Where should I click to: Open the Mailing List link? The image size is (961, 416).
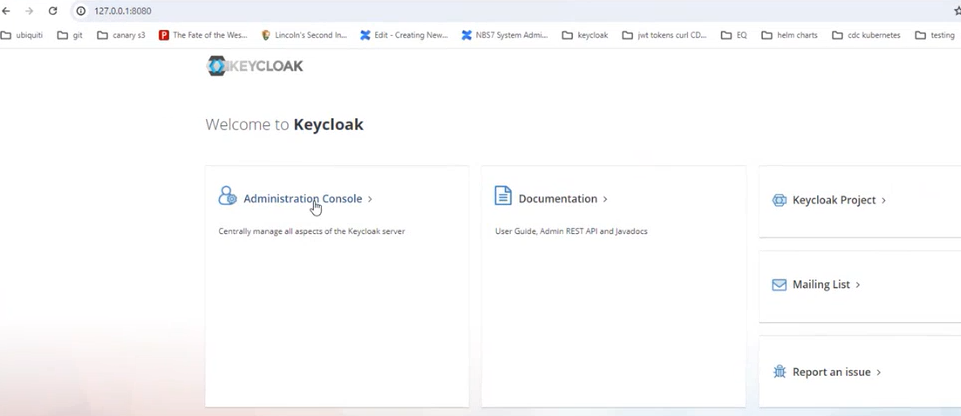tap(821, 284)
